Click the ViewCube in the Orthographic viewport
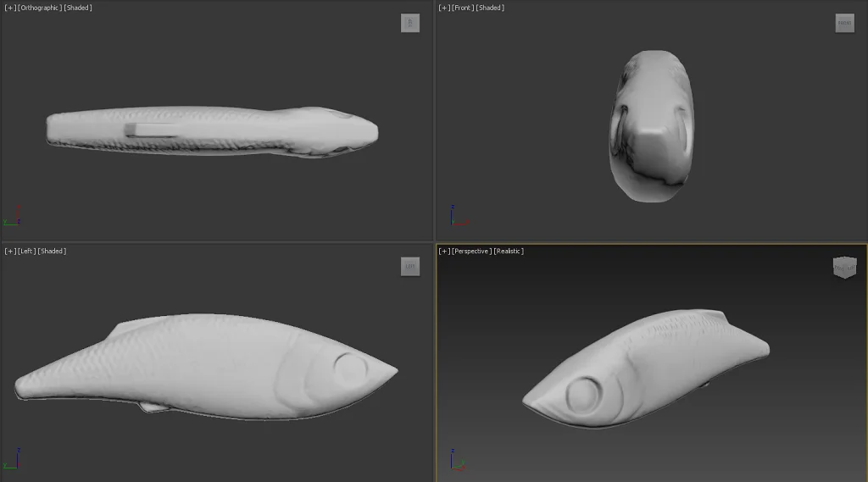Image resolution: width=868 pixels, height=482 pixels. click(410, 24)
